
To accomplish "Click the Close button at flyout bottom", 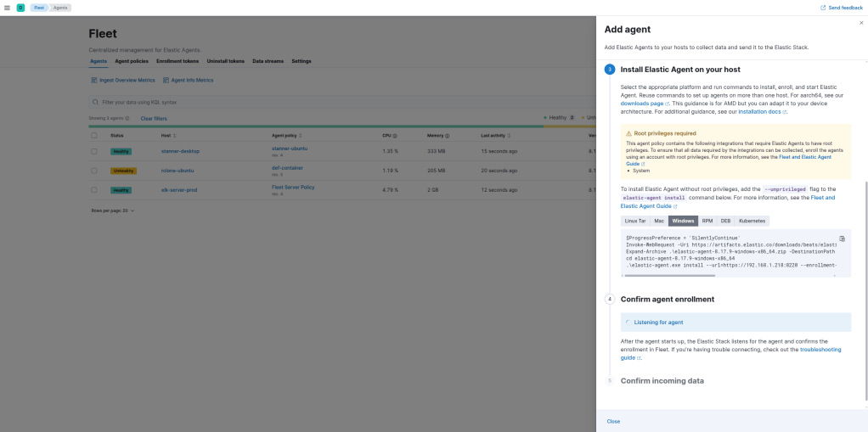I will pos(613,421).
